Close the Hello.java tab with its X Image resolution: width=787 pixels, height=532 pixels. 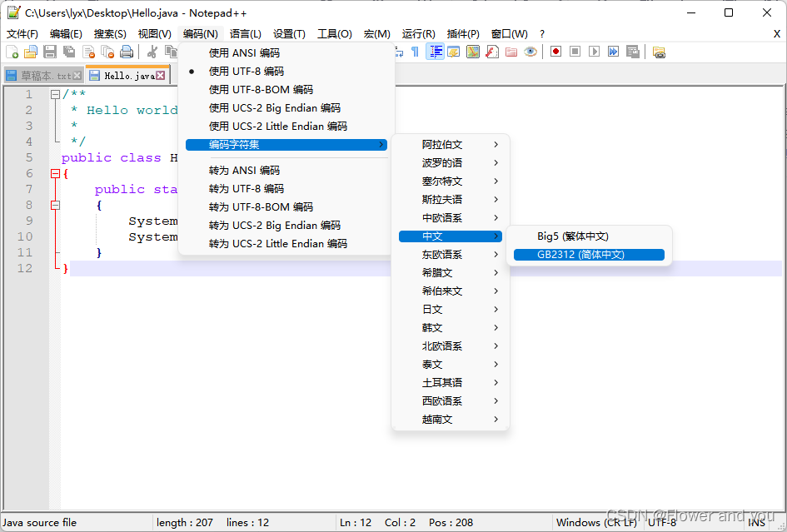[160, 73]
